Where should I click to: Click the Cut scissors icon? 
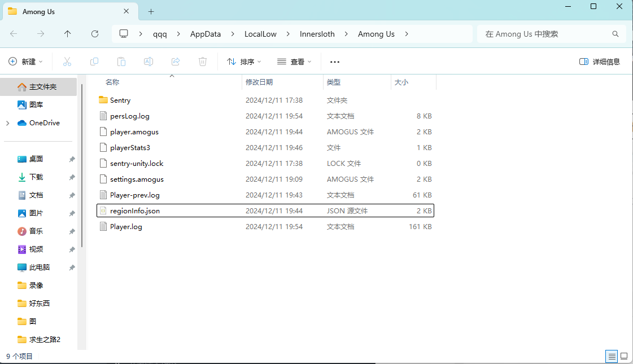pyautogui.click(x=67, y=62)
